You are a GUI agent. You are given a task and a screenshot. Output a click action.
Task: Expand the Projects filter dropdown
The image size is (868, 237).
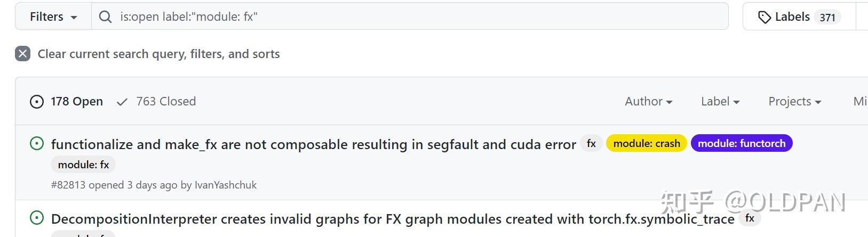tap(794, 101)
